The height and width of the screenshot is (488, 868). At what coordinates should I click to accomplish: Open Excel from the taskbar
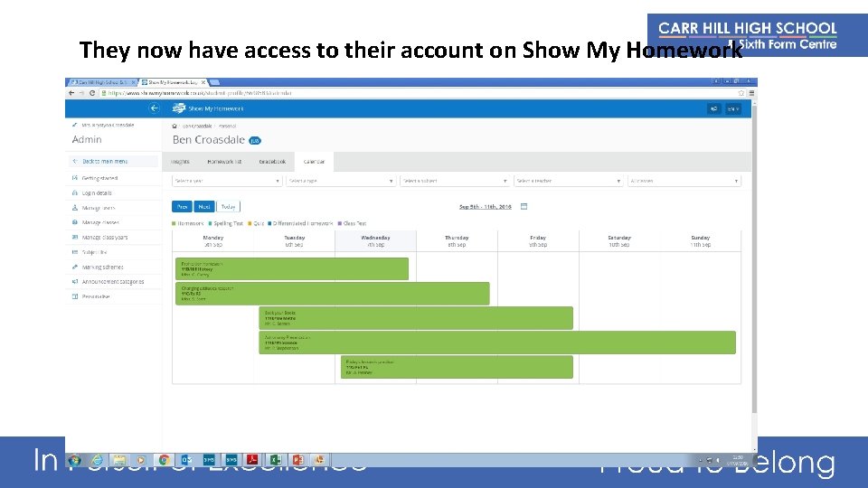(276, 460)
